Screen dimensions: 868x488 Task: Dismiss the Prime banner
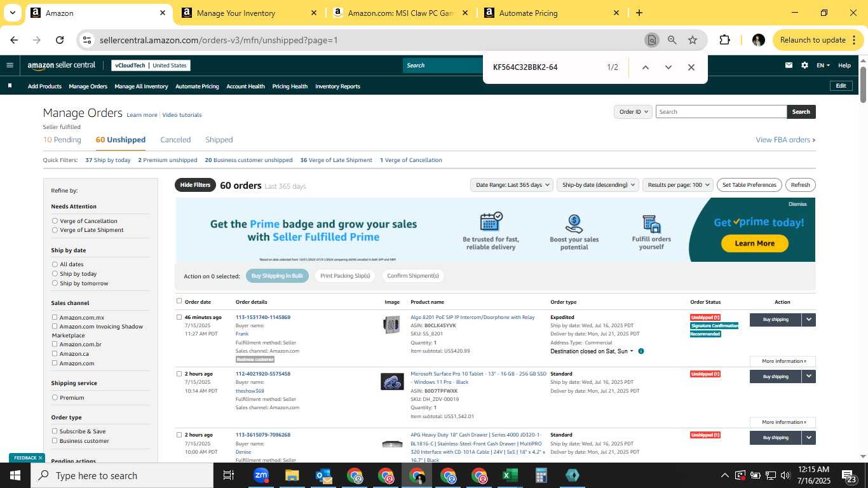pos(797,205)
